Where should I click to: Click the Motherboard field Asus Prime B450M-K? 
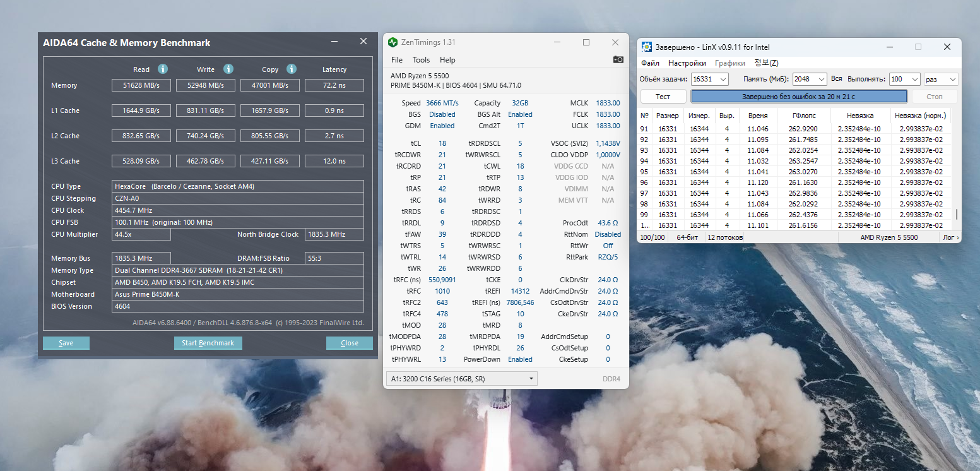coord(238,294)
